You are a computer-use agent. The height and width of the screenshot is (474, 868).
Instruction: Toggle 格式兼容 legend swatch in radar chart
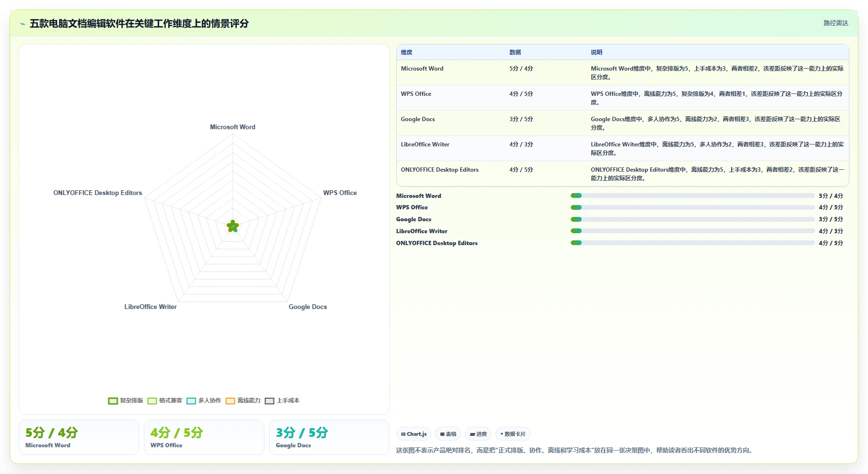[152, 401]
